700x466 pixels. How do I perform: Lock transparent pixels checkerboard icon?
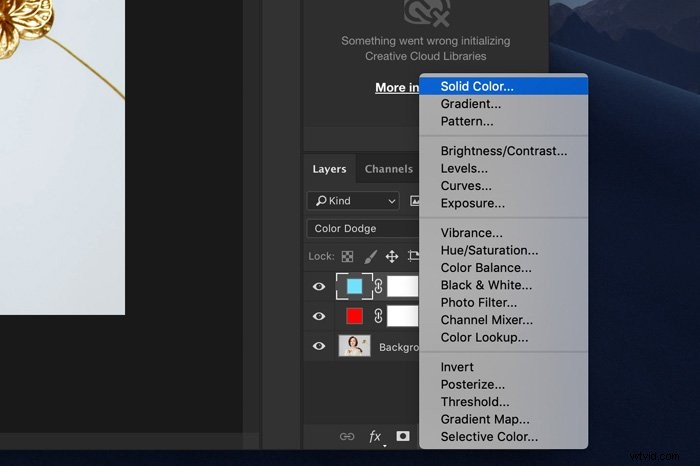click(347, 256)
